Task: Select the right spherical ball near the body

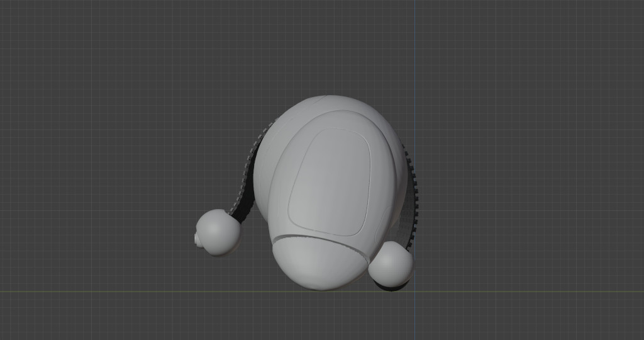Action: [391, 264]
